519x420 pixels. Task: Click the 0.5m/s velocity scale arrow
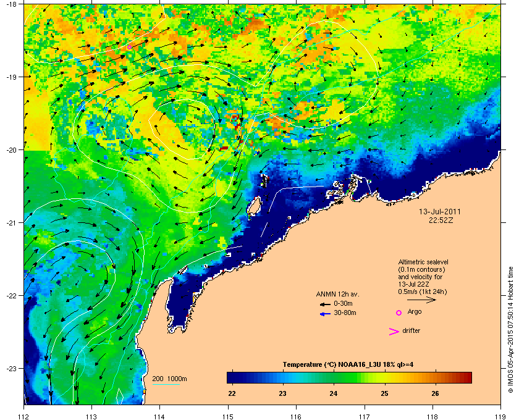[421, 300]
